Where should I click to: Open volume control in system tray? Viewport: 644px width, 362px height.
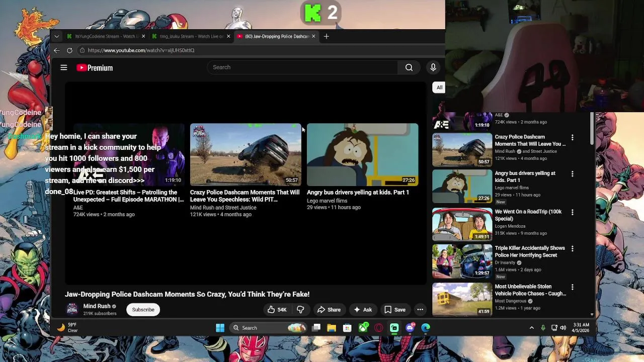(563, 328)
